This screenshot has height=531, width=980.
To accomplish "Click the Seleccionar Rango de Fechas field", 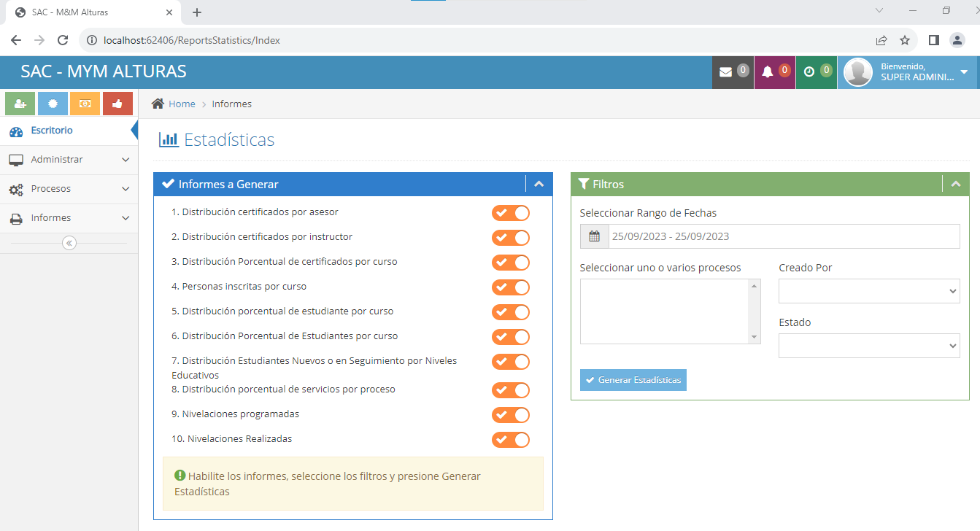I will click(x=783, y=236).
